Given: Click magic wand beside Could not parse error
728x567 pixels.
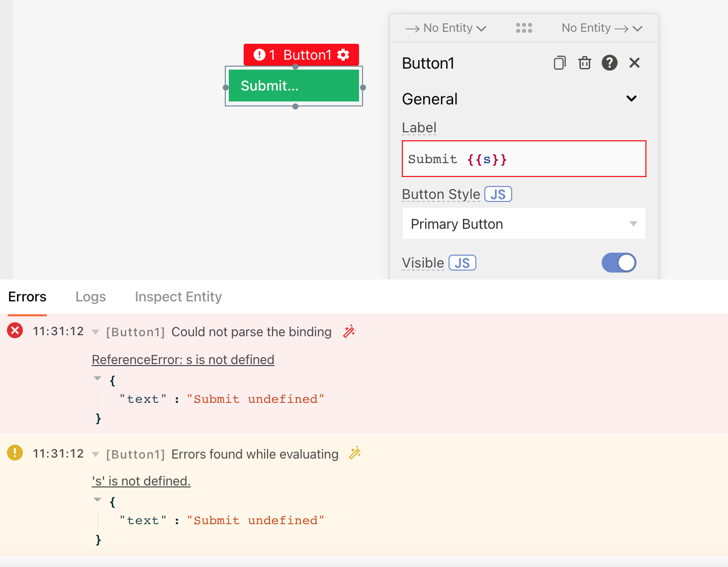Looking at the screenshot, I should [x=349, y=331].
